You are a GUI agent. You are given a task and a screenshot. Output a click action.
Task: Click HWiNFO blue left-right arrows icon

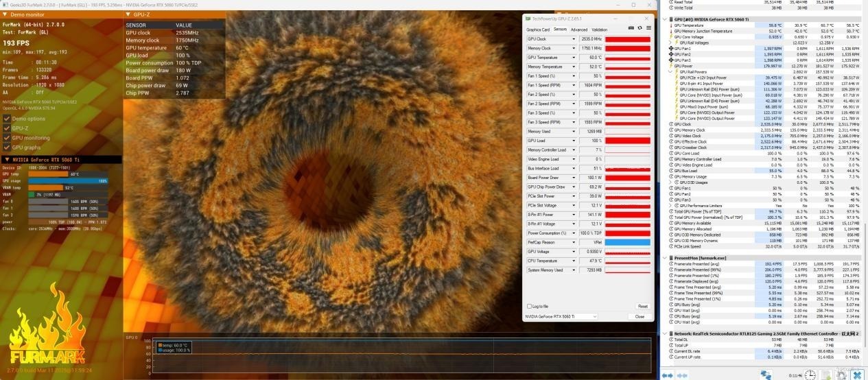(x=668, y=376)
